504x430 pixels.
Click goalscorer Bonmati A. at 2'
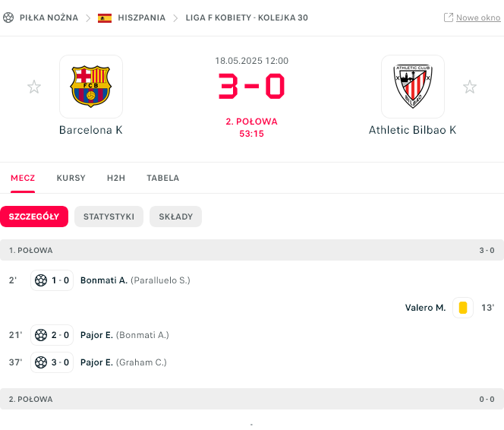pyautogui.click(x=104, y=280)
